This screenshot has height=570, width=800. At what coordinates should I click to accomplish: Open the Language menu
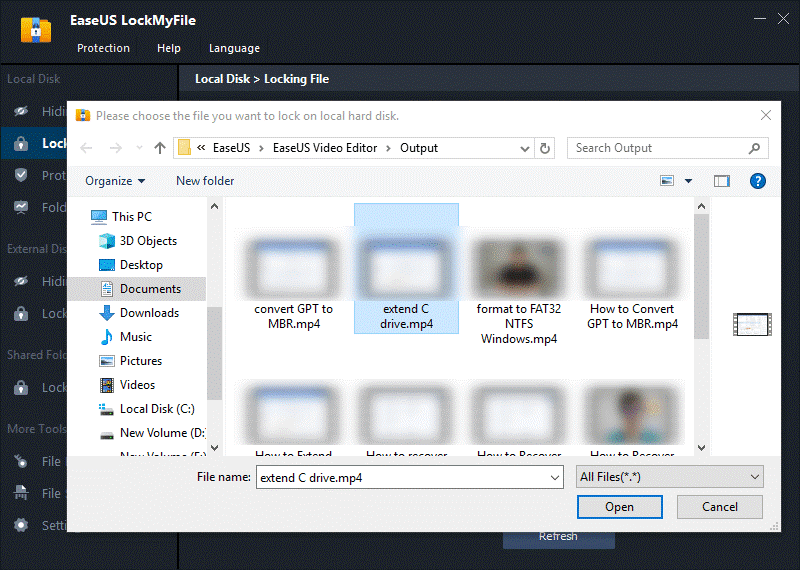tap(234, 48)
